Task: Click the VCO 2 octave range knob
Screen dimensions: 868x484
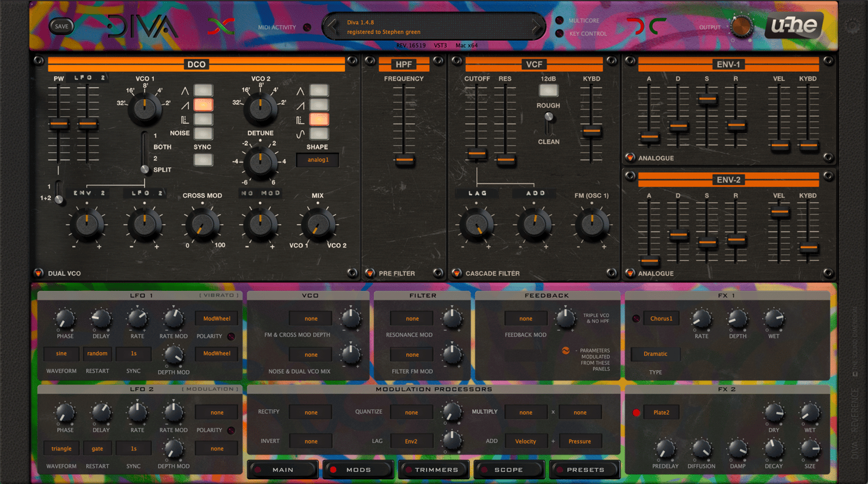Action: [x=260, y=108]
